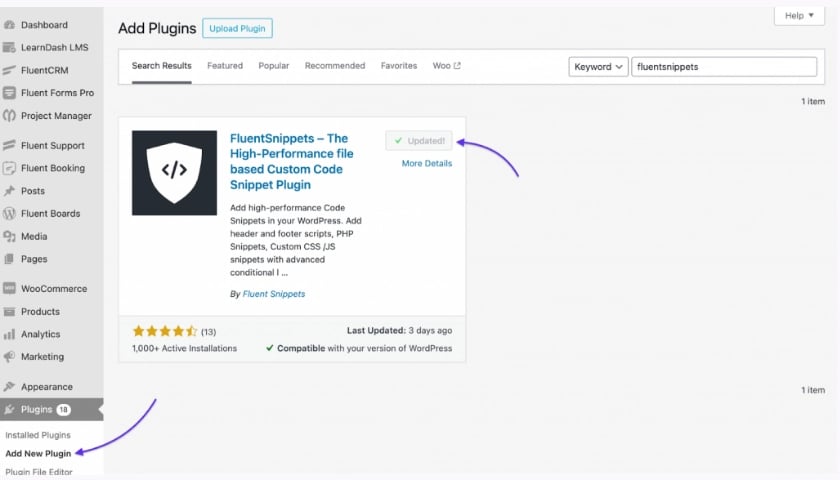The width and height of the screenshot is (840, 480).
Task: Click the Pages sidebar icon
Action: click(9, 259)
